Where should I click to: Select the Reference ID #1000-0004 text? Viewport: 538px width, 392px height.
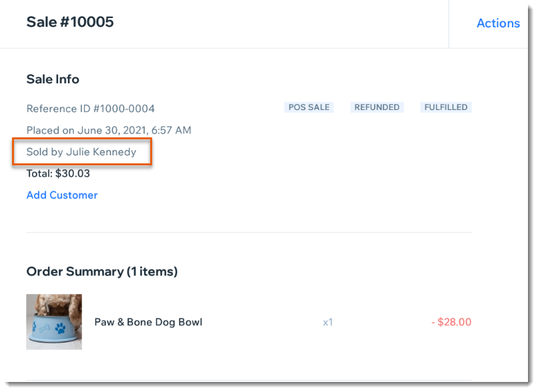pyautogui.click(x=91, y=109)
